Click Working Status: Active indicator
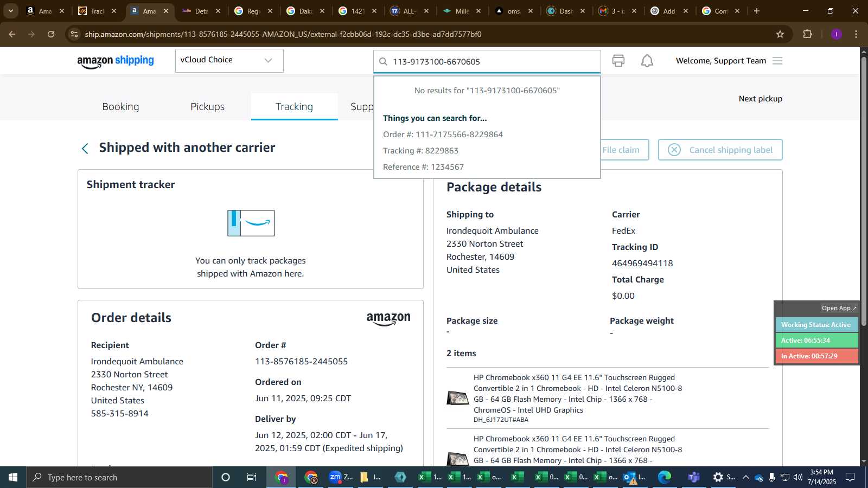This screenshot has width=868, height=488. [x=816, y=325]
